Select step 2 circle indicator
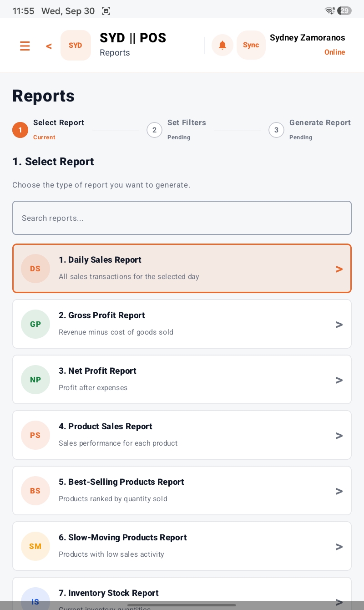This screenshot has height=610, width=364. point(154,130)
